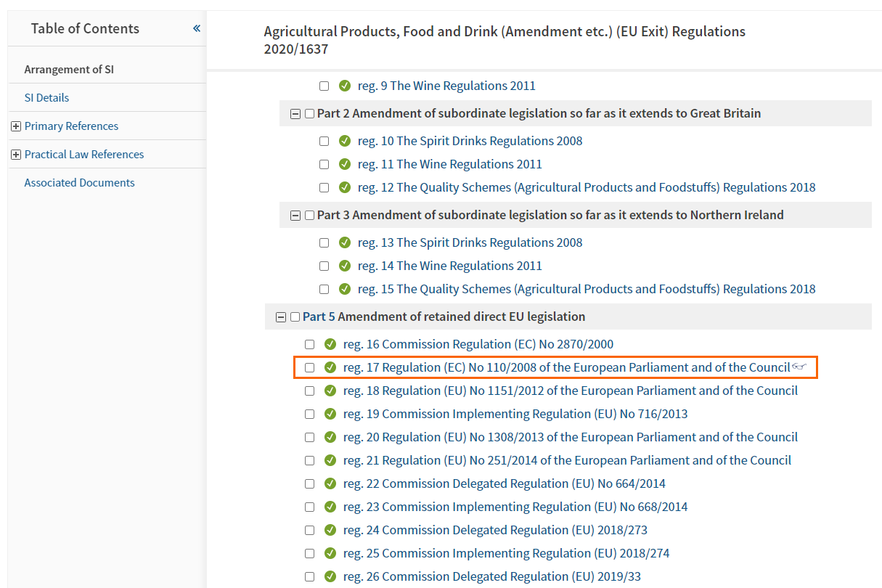Click the glasses icon after reg. 17
The height and width of the screenshot is (588, 882).
[x=799, y=367]
